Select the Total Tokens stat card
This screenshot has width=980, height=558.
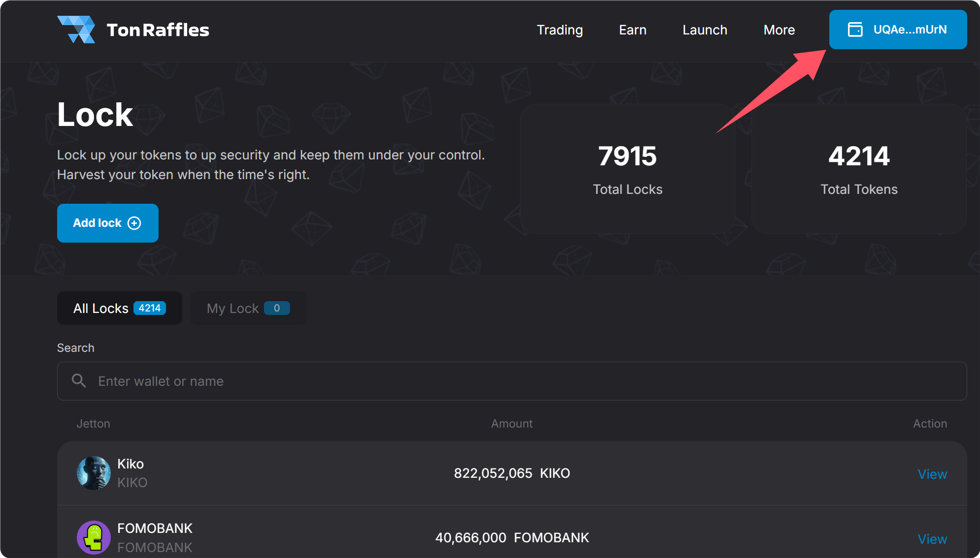pos(859,169)
